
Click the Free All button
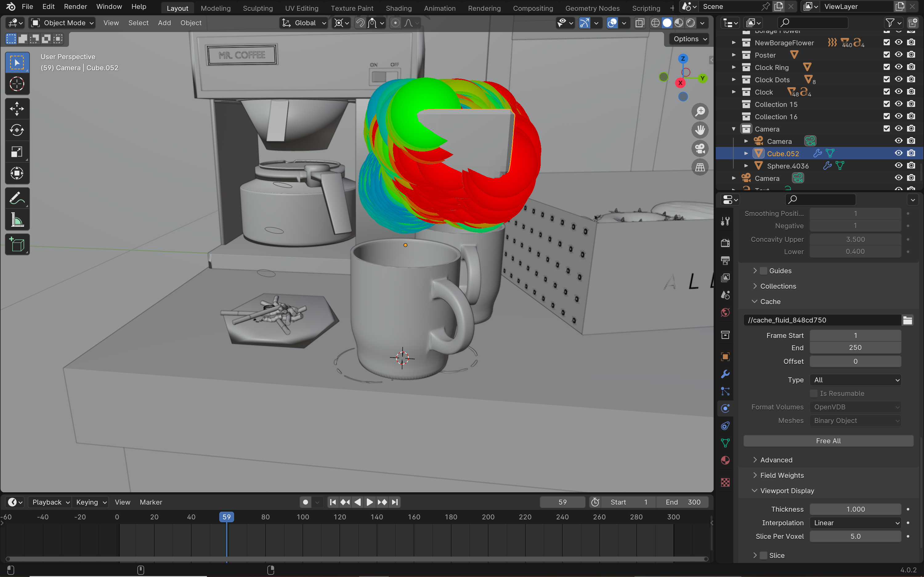click(x=828, y=441)
